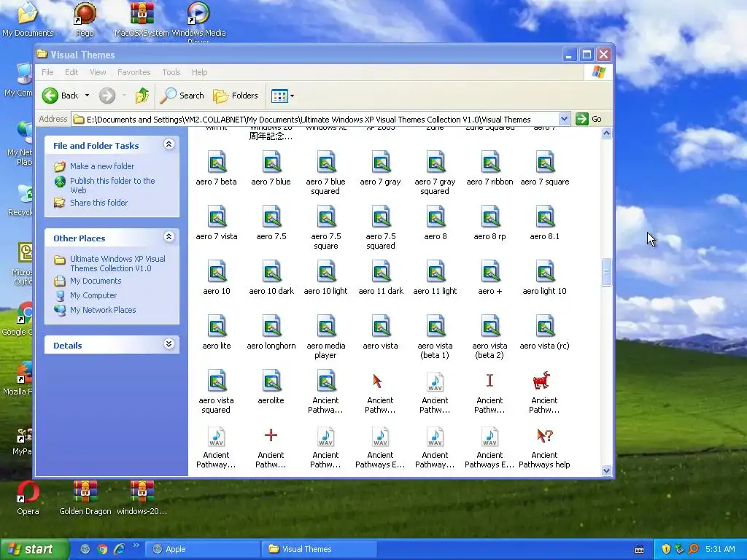
Task: Select the aero light 10 theme file
Action: [544, 278]
